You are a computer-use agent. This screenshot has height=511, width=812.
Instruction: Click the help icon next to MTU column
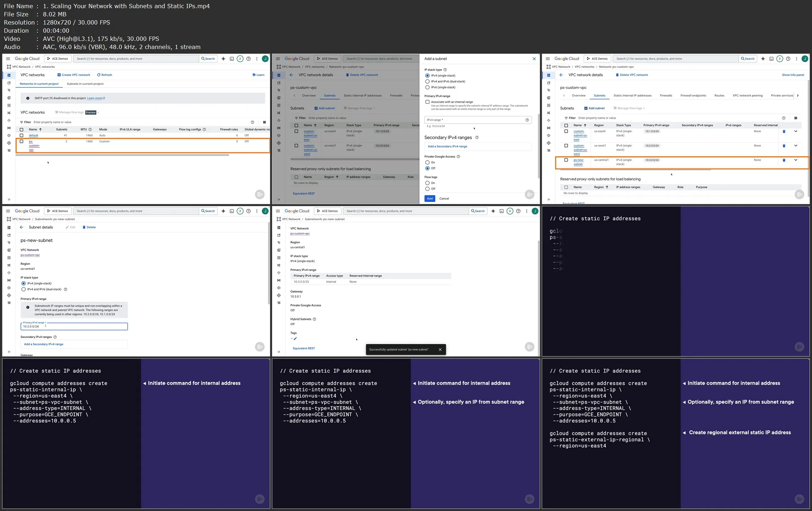coord(90,130)
